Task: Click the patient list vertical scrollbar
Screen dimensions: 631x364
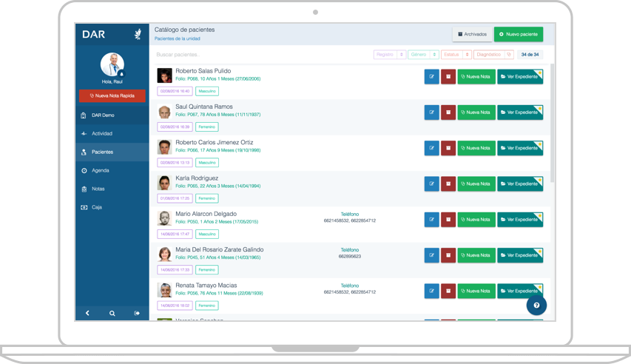Action: click(551, 126)
